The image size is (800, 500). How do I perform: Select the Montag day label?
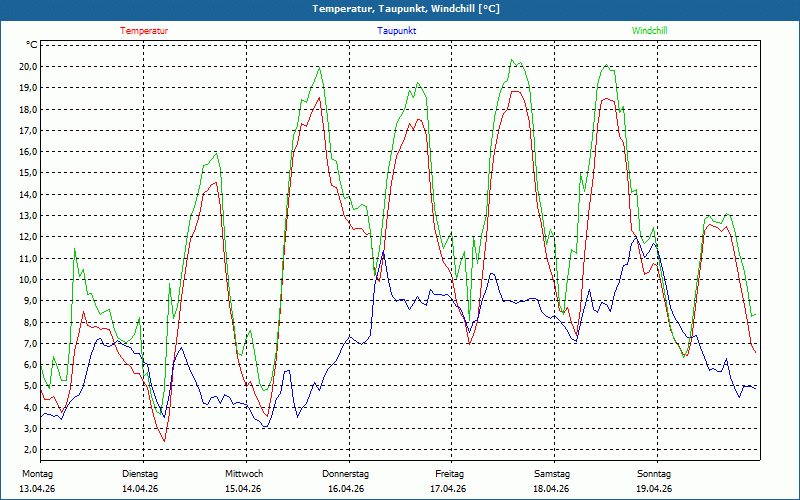pyautogui.click(x=37, y=473)
